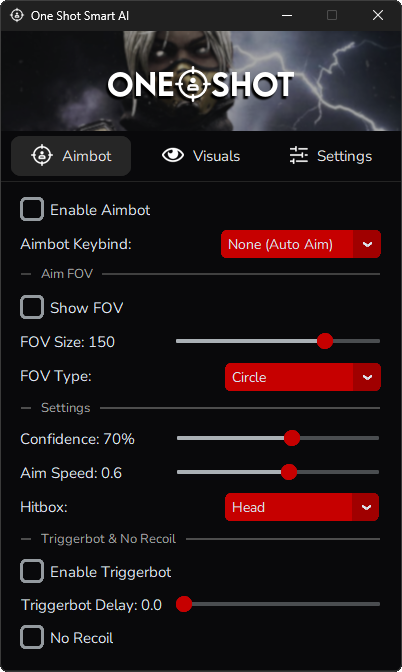Click the eye icon on the Visuals tab

click(173, 156)
